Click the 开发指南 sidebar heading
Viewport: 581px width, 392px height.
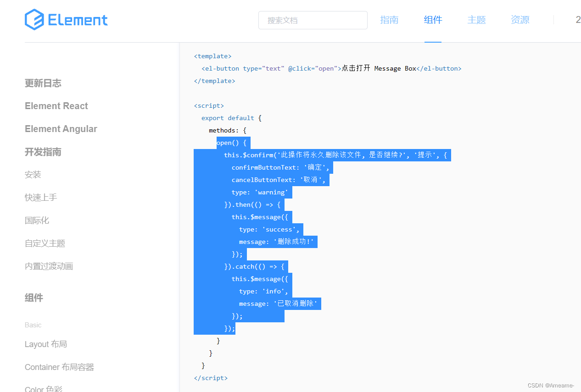pyautogui.click(x=43, y=152)
